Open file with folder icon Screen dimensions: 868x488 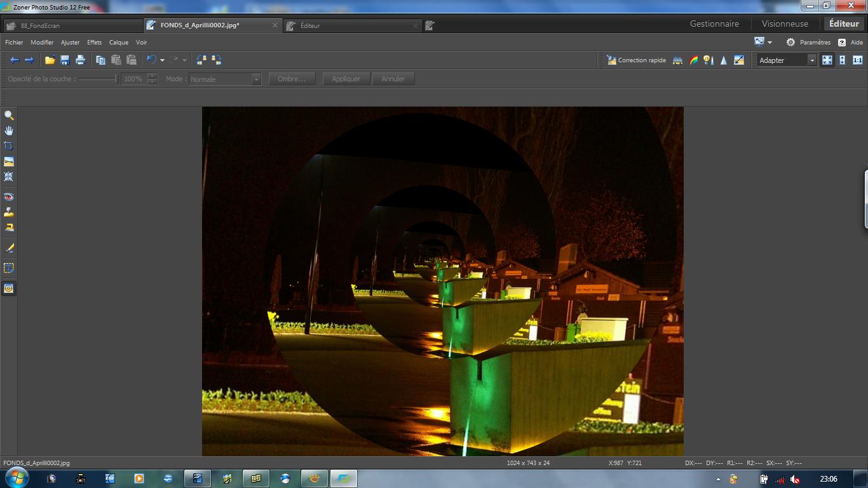(x=50, y=60)
